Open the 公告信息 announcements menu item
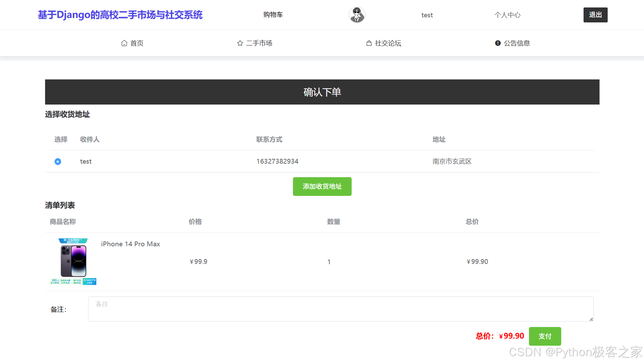The height and width of the screenshot is (363, 644). click(x=517, y=43)
